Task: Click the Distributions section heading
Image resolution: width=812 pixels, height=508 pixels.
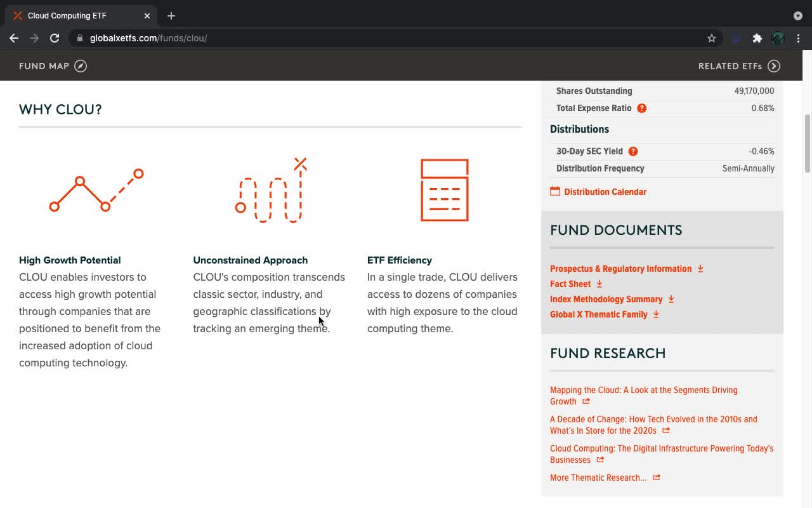Action: [579, 129]
